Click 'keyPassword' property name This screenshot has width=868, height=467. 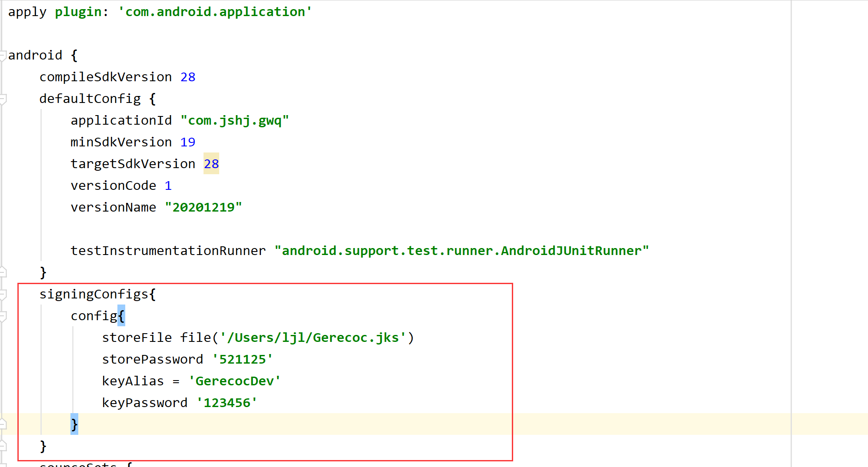click(x=145, y=403)
